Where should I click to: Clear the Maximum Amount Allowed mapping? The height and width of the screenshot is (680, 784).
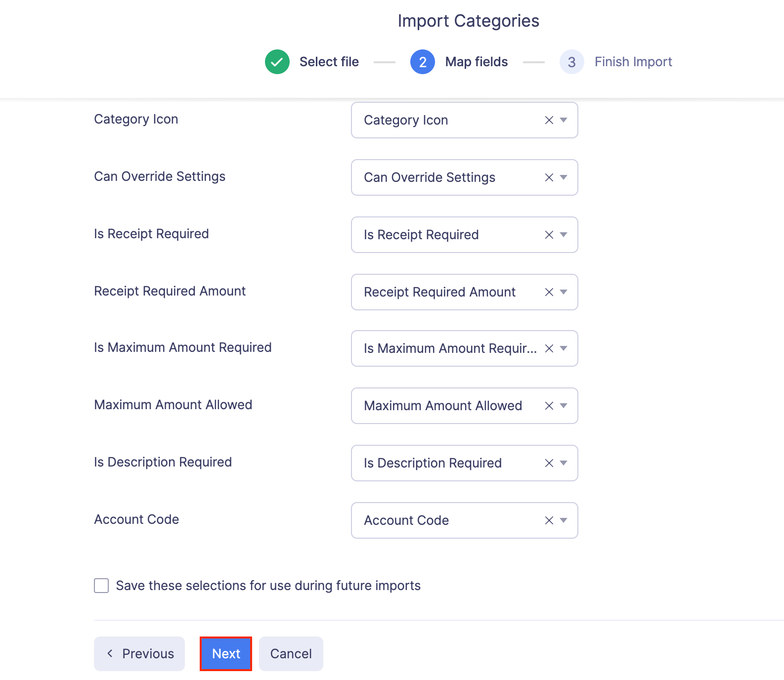point(549,406)
